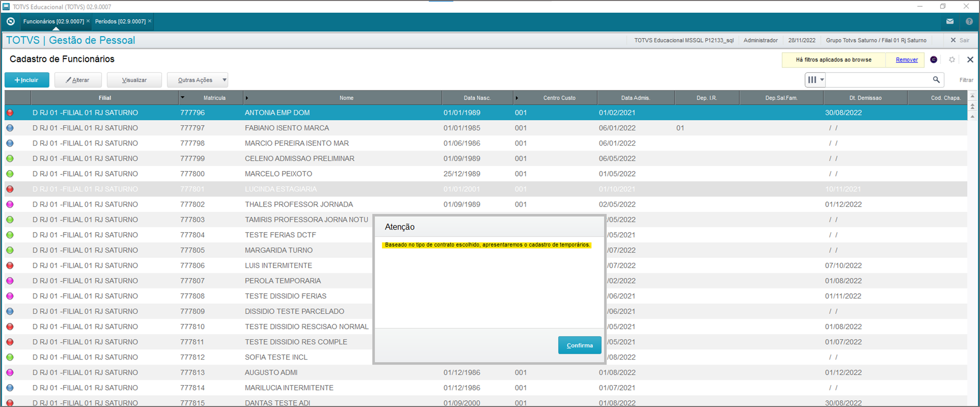
Task: Open the column selector dropdown beside search
Action: coord(816,80)
